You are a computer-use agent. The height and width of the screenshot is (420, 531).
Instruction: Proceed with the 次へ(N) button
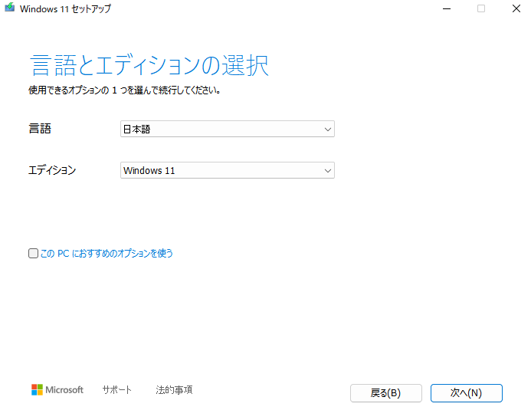[466, 393]
